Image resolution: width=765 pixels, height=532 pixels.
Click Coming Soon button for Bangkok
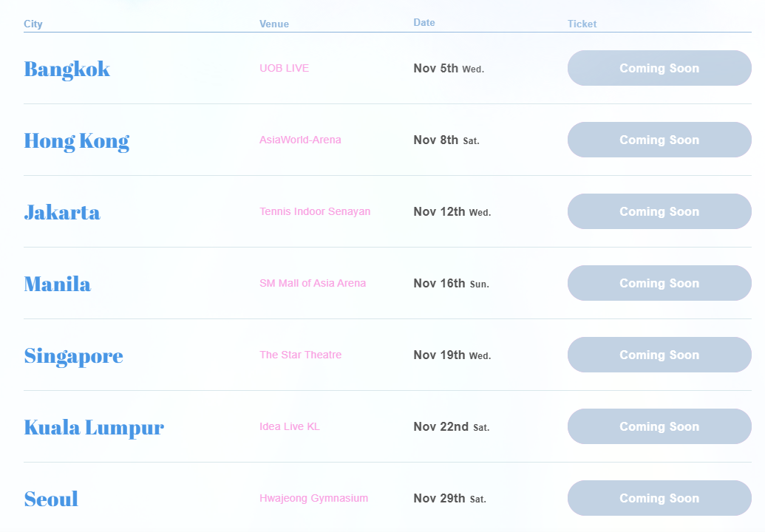[659, 68]
